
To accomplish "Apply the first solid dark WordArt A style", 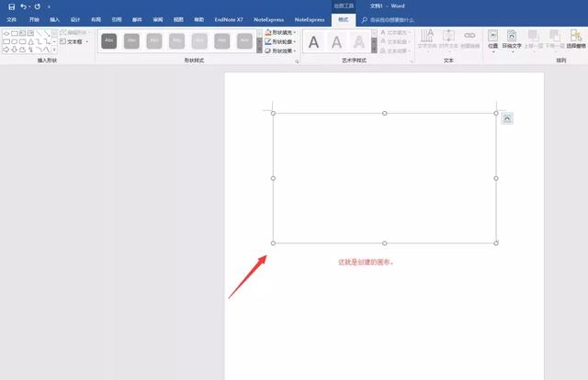I will click(314, 42).
